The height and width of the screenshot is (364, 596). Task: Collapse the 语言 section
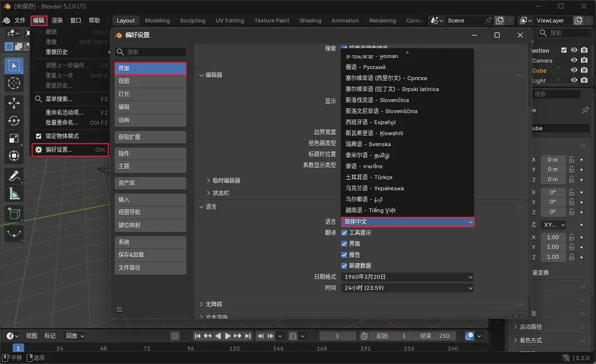pos(201,207)
